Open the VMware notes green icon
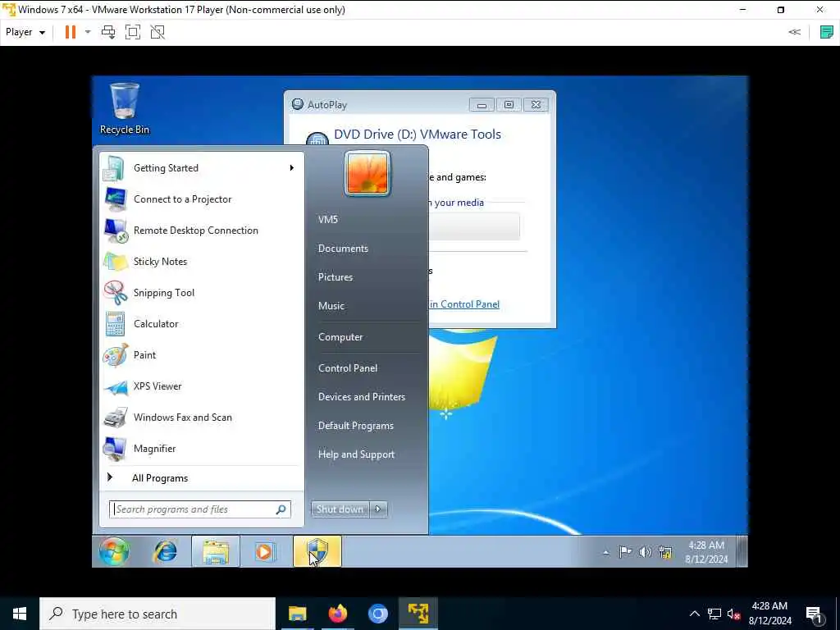Screen dimensions: 840x630 coord(827,32)
